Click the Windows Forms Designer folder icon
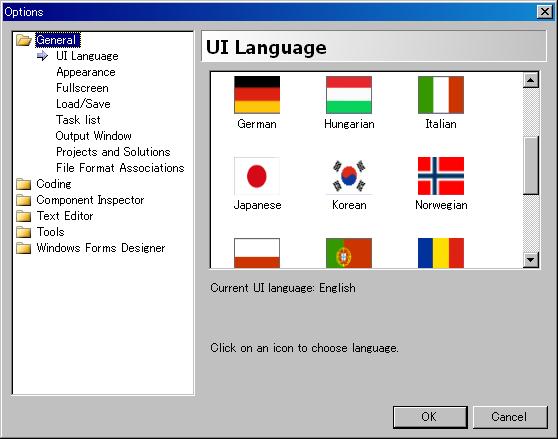This screenshot has height=439, width=558. click(24, 248)
